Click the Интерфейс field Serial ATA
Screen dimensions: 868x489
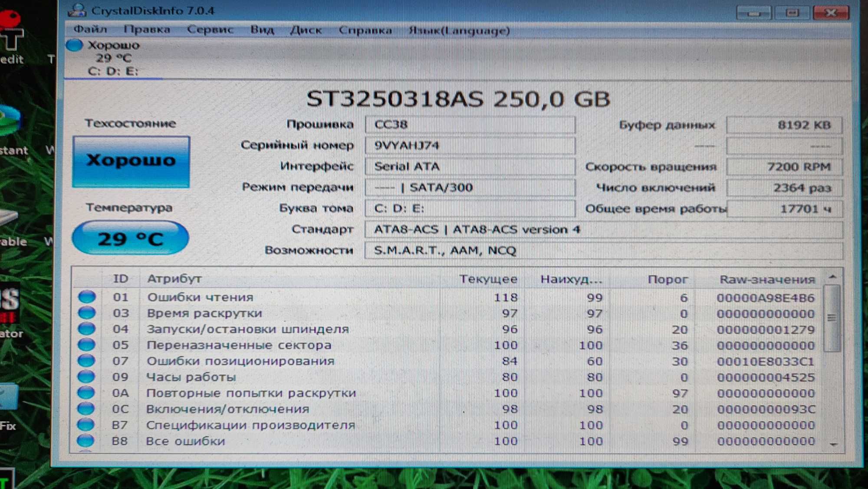click(x=470, y=166)
